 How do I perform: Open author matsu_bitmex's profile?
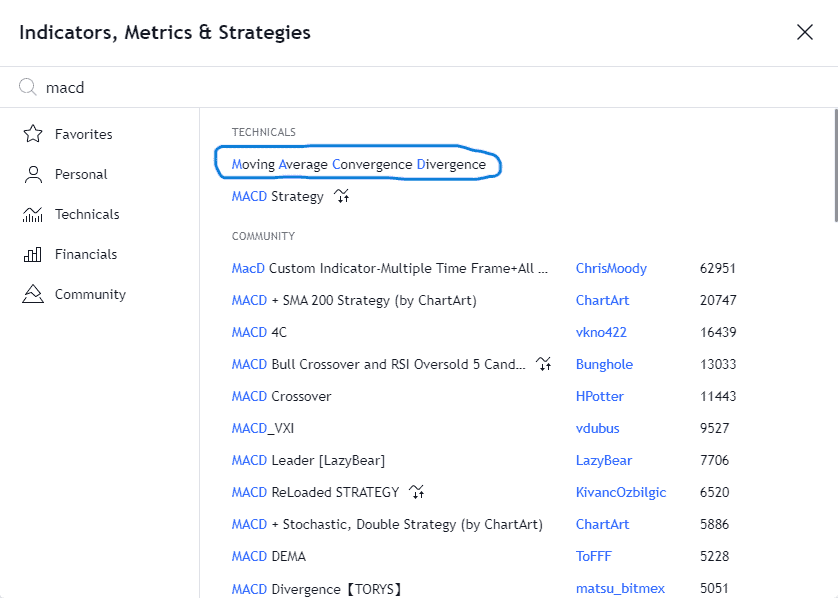(x=620, y=588)
